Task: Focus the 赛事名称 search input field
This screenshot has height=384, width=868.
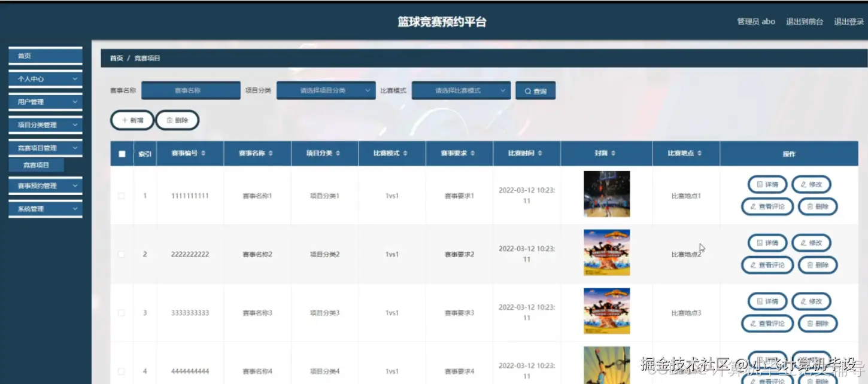Action: (x=191, y=90)
